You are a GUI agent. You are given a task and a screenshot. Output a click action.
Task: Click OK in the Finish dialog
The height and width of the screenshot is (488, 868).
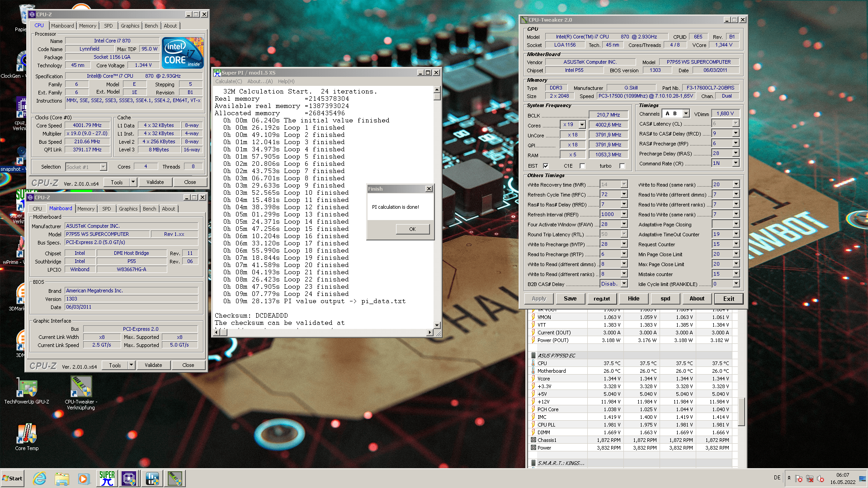tap(412, 229)
